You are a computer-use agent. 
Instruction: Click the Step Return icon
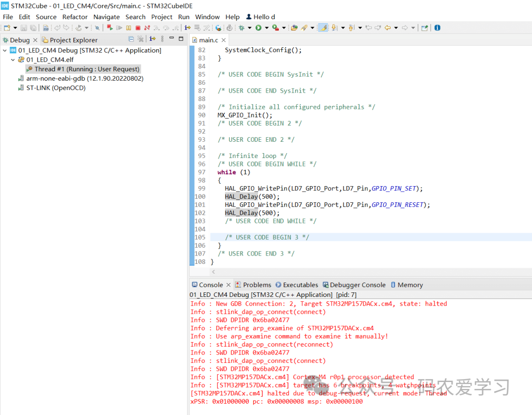[x=175, y=28]
